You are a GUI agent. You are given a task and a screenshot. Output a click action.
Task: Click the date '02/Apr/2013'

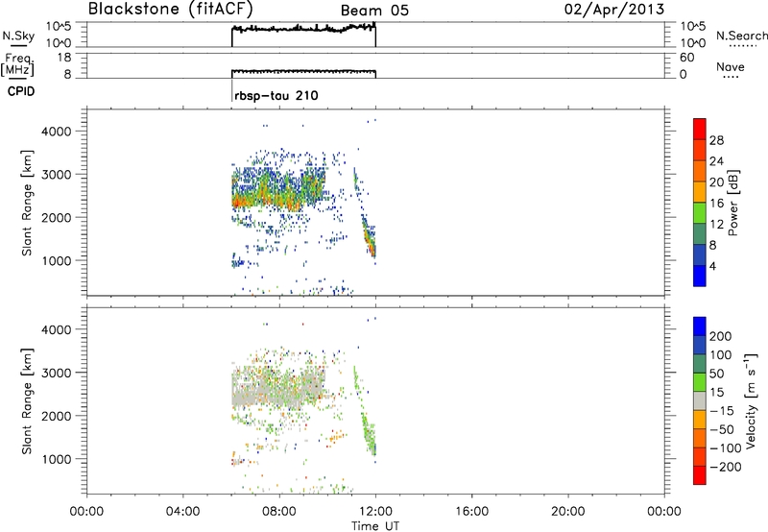pos(614,10)
